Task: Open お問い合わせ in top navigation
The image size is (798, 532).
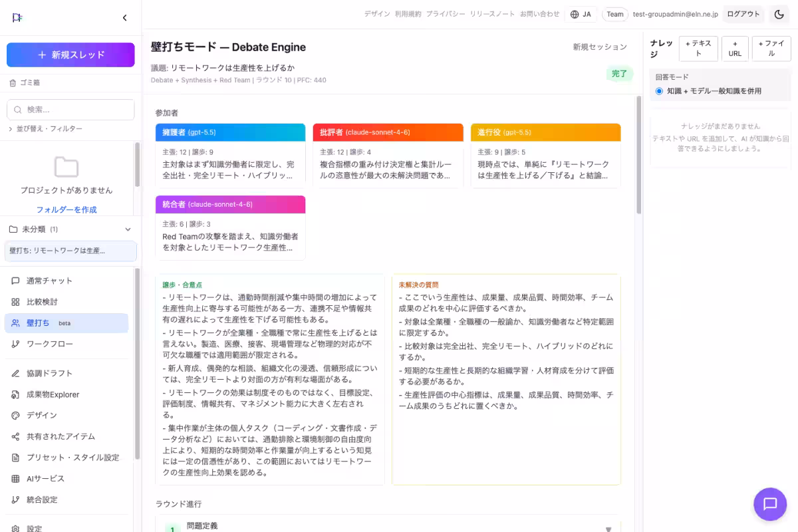Action: [540, 14]
